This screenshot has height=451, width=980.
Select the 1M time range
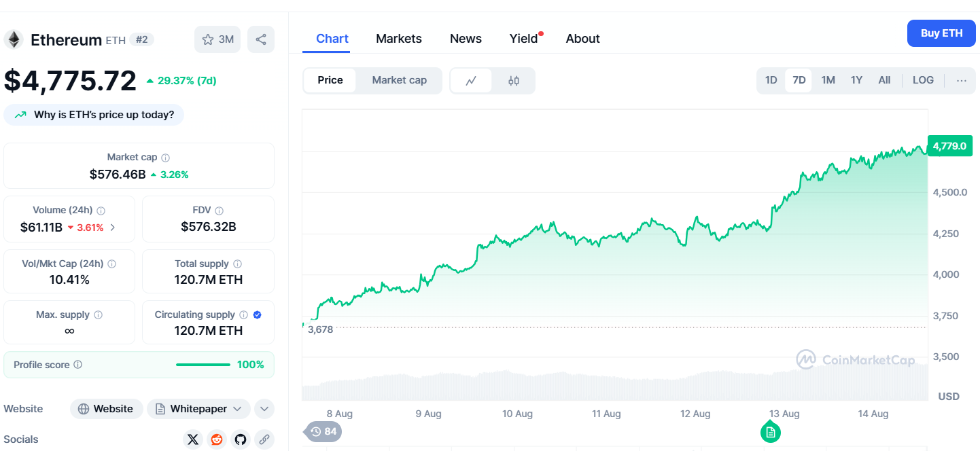tap(828, 80)
